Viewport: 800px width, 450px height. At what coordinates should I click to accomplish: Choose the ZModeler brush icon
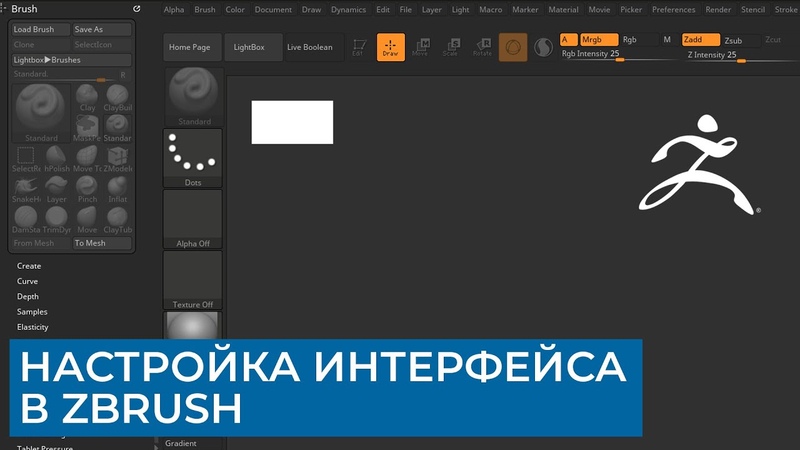tap(117, 159)
